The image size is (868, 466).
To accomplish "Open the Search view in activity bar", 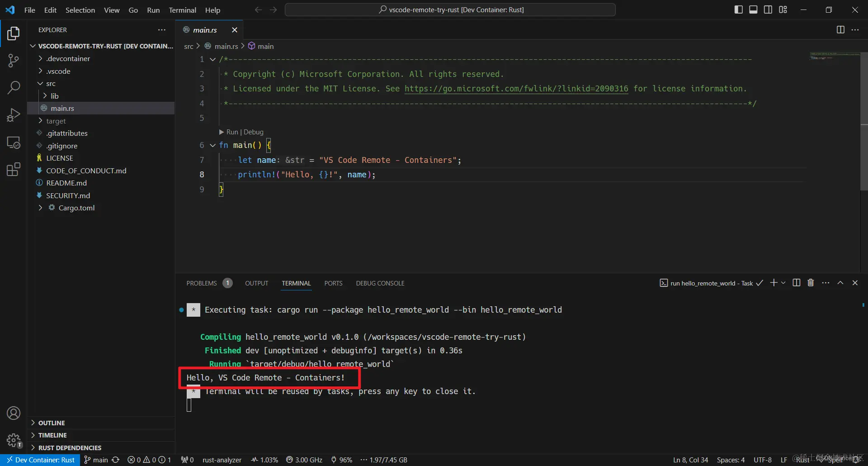I will (14, 88).
